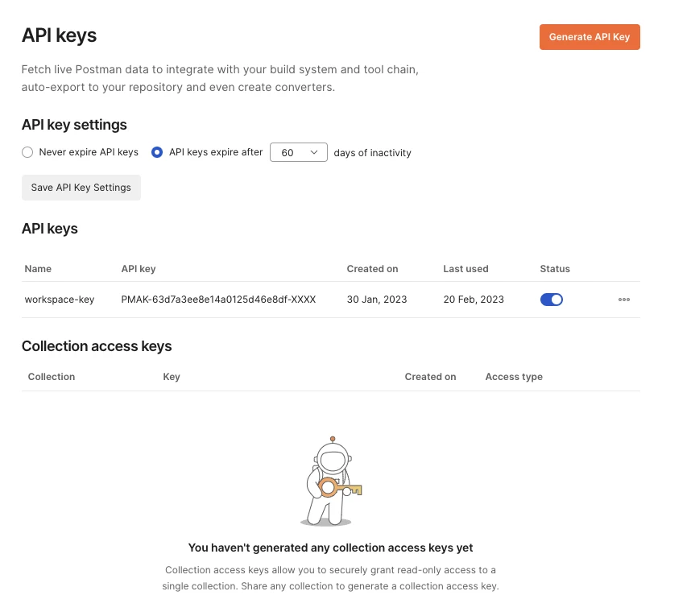691x616 pixels.
Task: Click the astronaut key illustration
Action: coord(331,482)
